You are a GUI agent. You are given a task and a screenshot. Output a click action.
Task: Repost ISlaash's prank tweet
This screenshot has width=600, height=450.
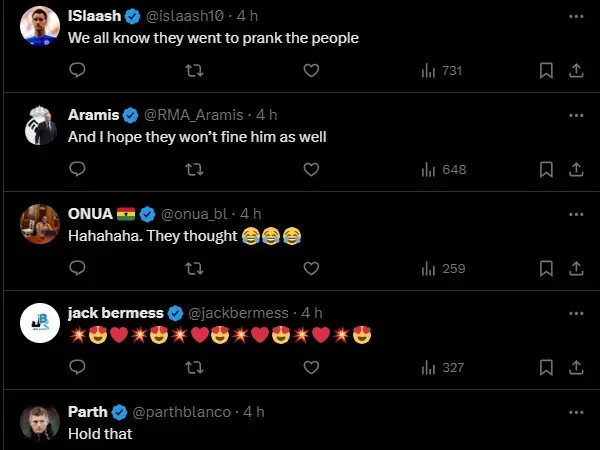point(195,70)
